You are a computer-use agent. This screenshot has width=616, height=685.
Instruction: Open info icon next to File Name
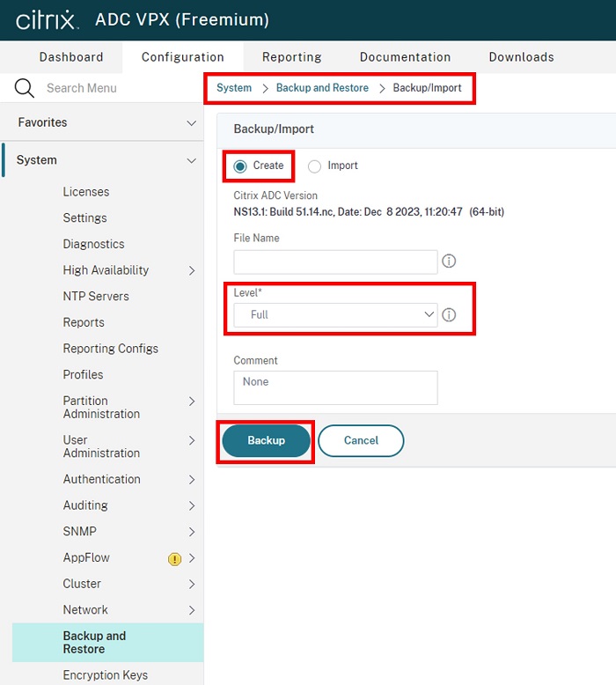pos(449,261)
